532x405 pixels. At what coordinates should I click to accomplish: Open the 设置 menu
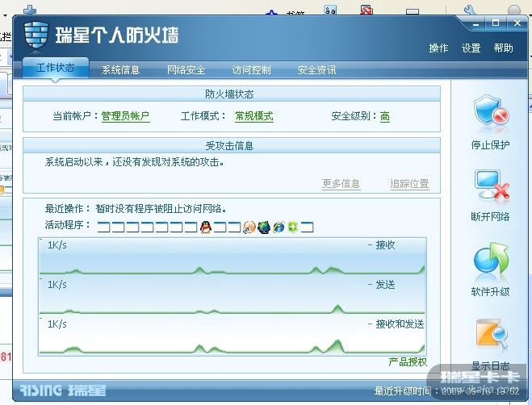click(471, 48)
